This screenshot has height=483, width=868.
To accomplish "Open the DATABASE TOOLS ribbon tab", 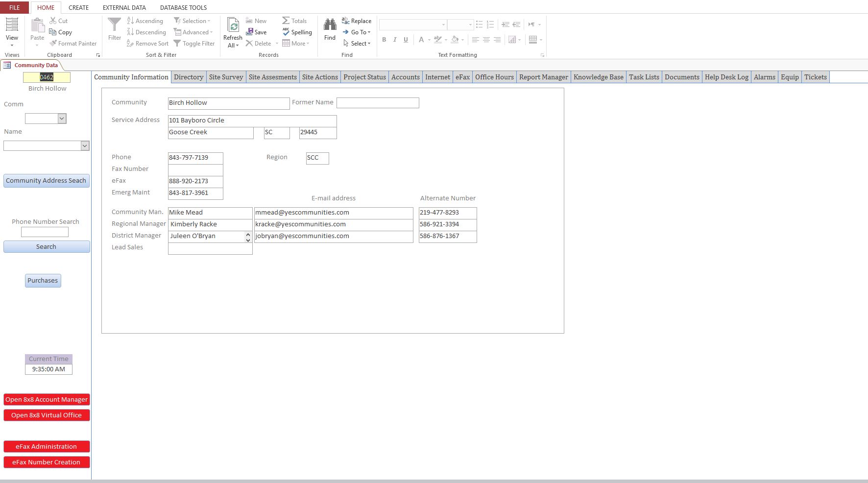I will (x=183, y=7).
